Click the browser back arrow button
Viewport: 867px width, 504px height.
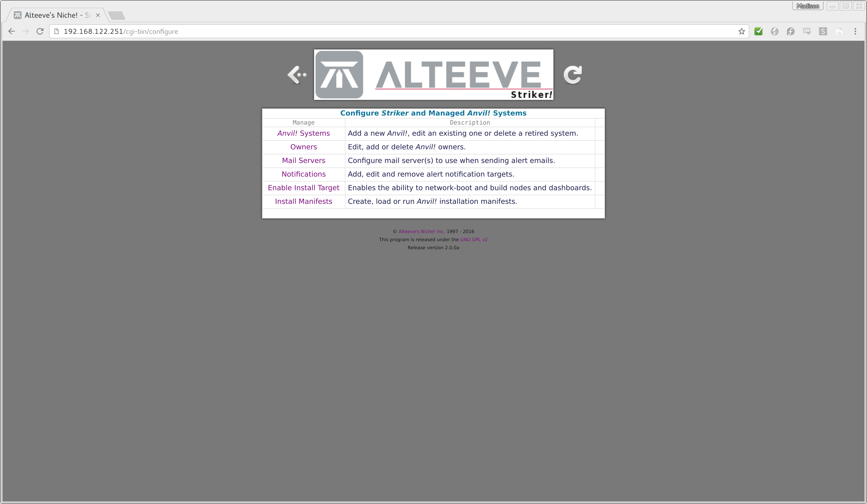[x=12, y=31]
